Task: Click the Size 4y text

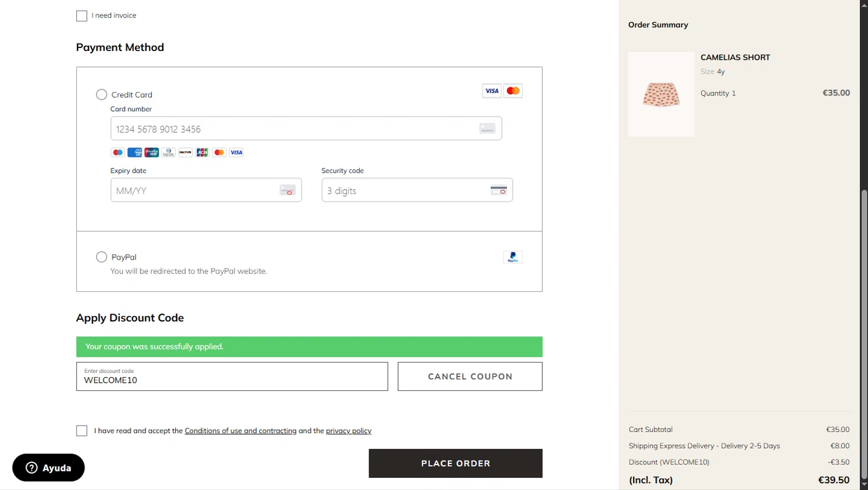Action: pyautogui.click(x=712, y=72)
